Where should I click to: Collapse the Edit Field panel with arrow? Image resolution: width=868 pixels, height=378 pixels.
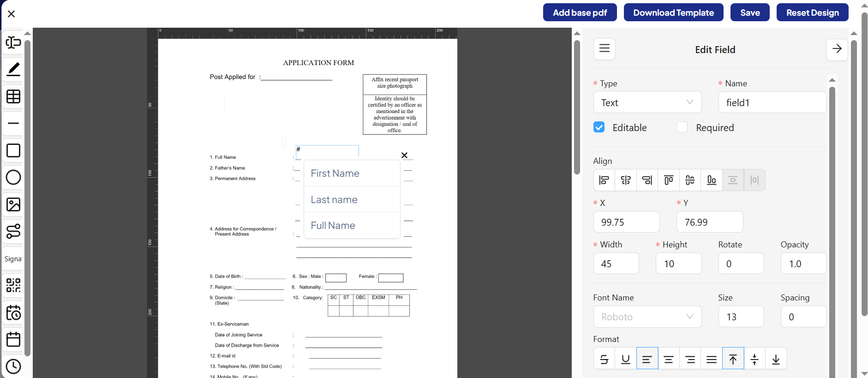837,49
